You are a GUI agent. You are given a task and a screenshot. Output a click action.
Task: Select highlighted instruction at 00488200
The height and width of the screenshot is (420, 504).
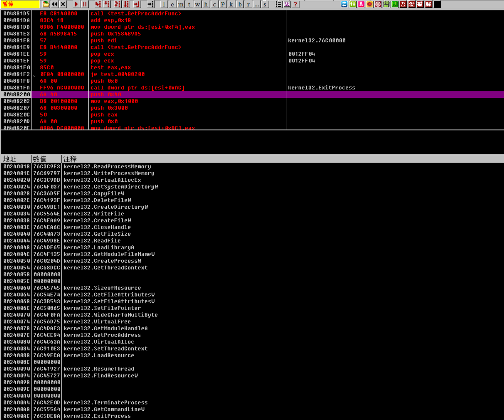click(252, 94)
